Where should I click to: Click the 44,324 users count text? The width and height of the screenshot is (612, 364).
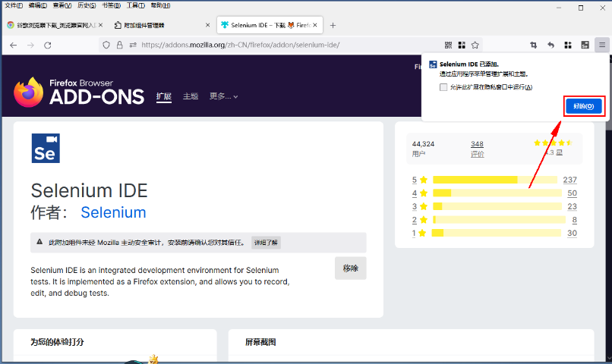(x=423, y=144)
